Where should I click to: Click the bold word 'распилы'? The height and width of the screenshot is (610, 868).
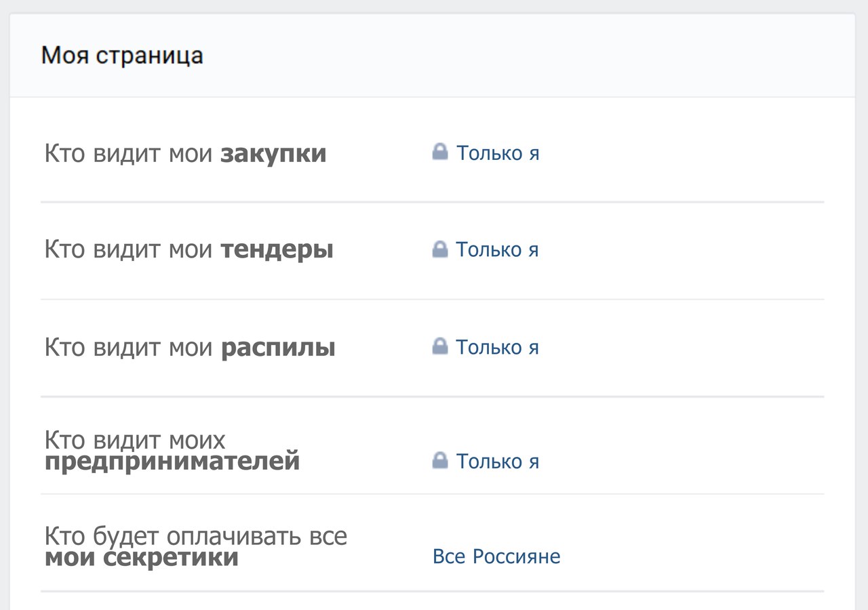(278, 348)
